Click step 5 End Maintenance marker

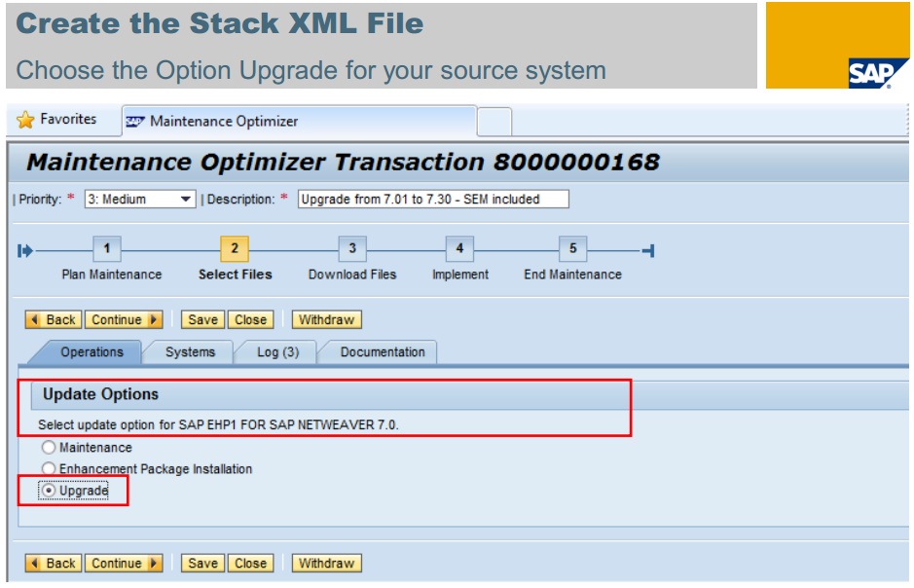coord(572,248)
